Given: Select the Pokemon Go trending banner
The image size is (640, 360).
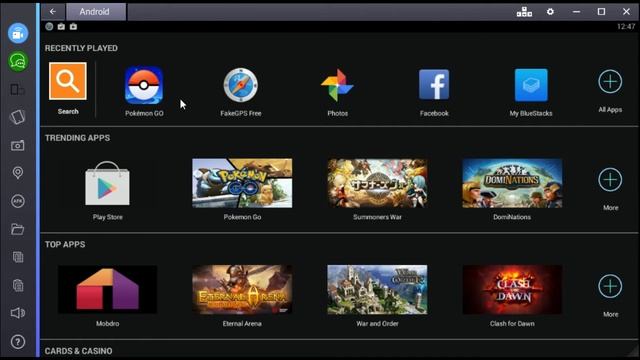Looking at the screenshot, I should tap(242, 183).
